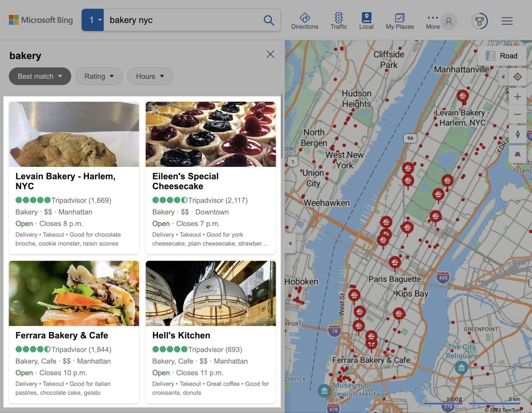Open the Best match sorting dropdown
The height and width of the screenshot is (413, 532).
40,76
